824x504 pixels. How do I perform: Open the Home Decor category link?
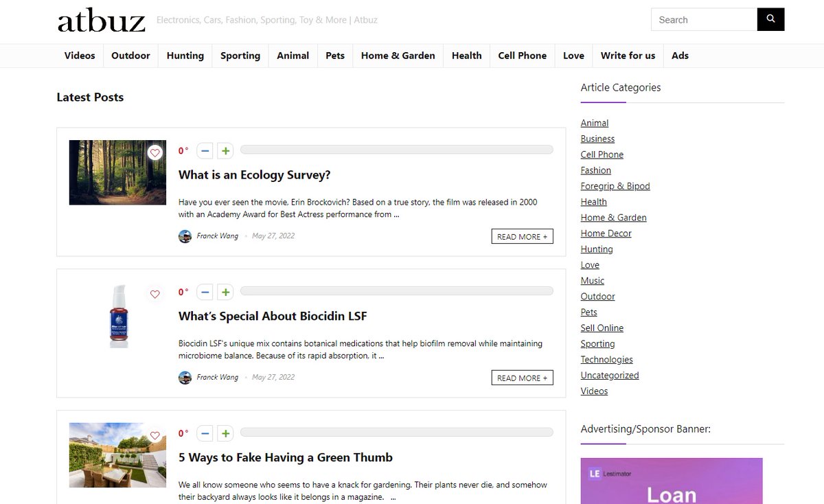pyautogui.click(x=606, y=233)
